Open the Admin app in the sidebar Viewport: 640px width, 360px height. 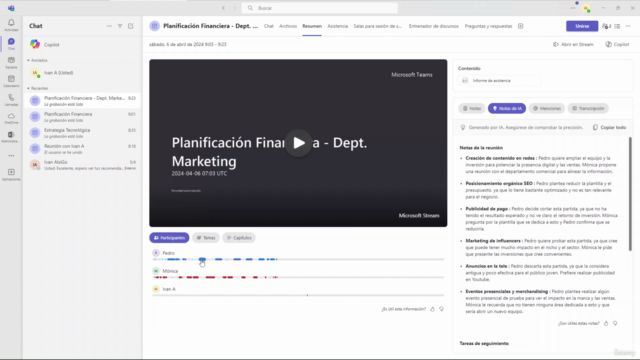click(11, 137)
